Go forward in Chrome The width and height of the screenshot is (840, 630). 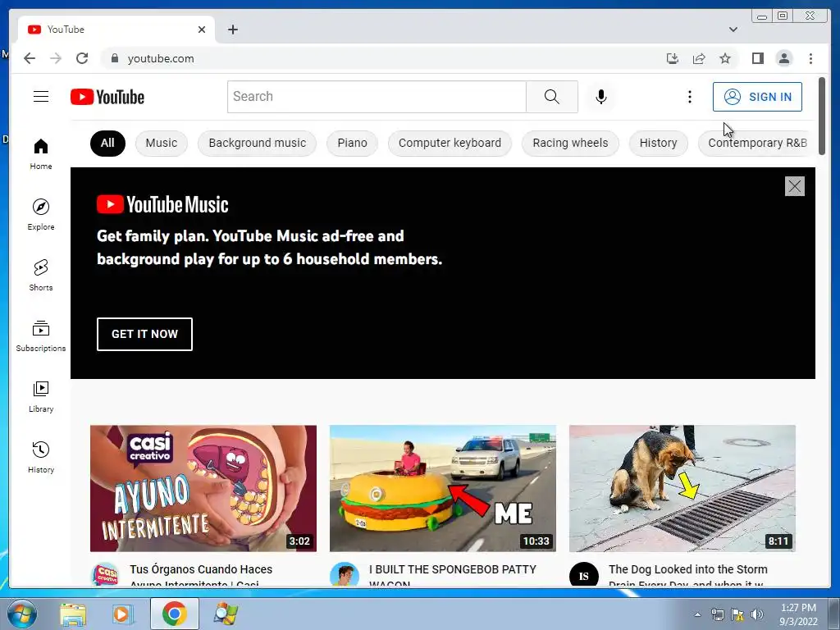coord(56,58)
